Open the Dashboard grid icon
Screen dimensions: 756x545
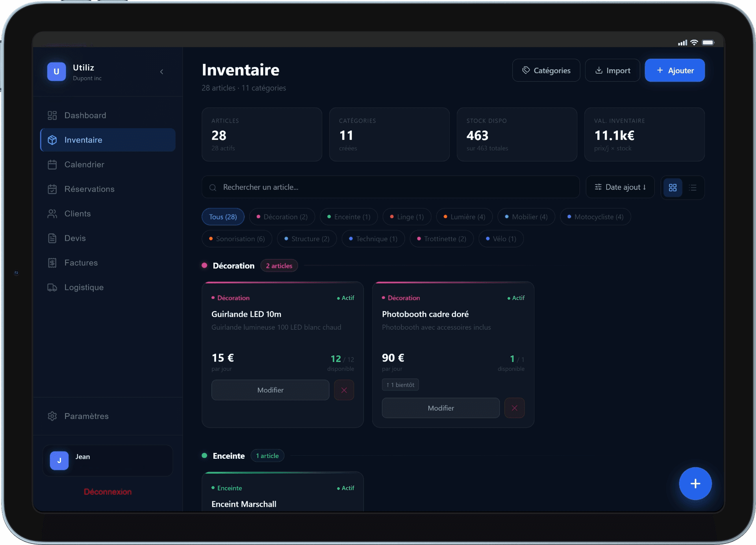(x=52, y=115)
